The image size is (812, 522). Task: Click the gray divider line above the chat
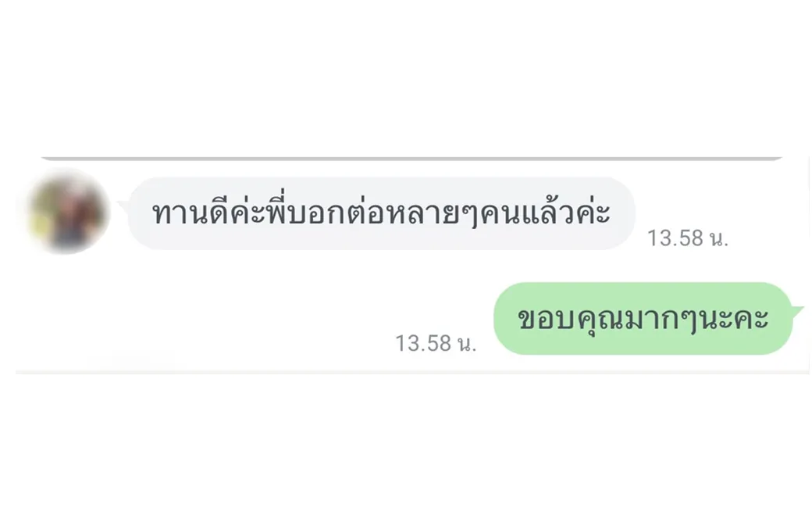pyautogui.click(x=411, y=159)
